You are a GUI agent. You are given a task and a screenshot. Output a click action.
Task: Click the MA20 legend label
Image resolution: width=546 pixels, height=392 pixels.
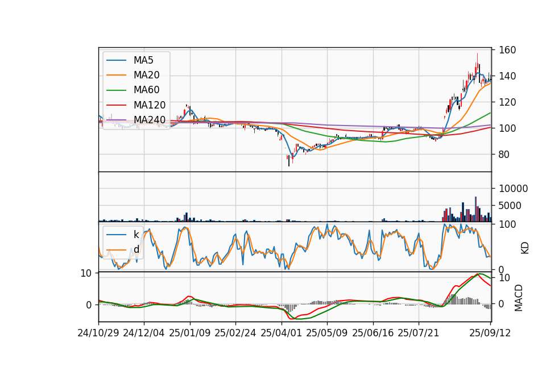pos(146,75)
